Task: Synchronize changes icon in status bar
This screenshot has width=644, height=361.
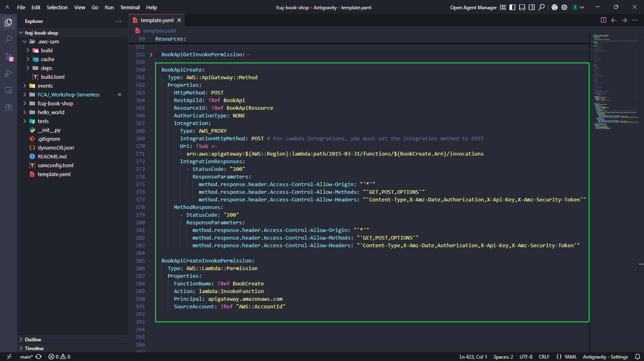Action: pos(39,357)
